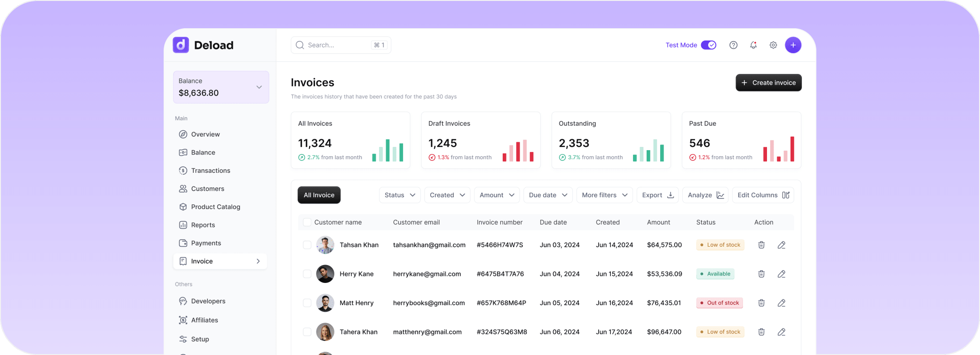
Task: Click Tahsan Khan's avatar thumbnail
Action: 325,245
